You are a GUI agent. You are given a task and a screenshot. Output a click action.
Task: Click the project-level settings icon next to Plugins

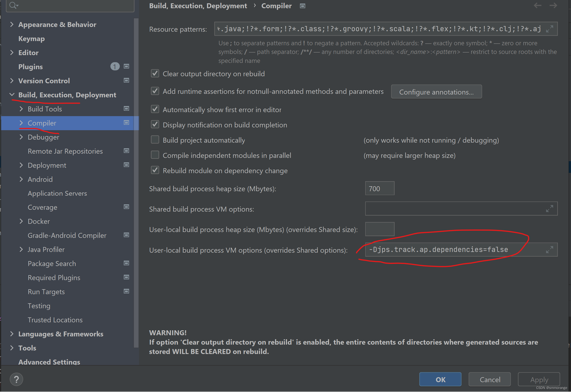[x=126, y=66]
